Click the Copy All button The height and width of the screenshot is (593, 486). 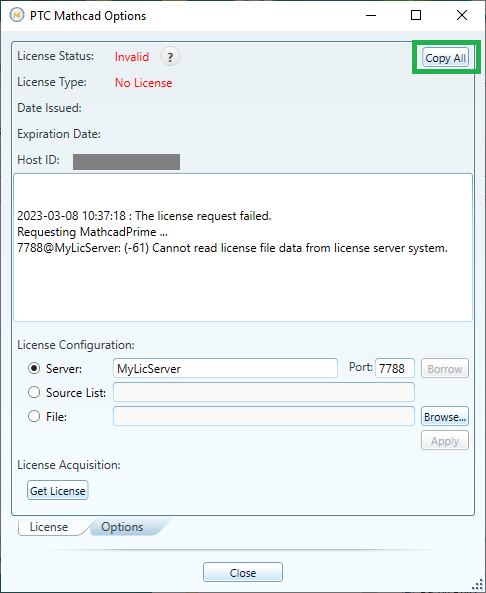pos(446,58)
